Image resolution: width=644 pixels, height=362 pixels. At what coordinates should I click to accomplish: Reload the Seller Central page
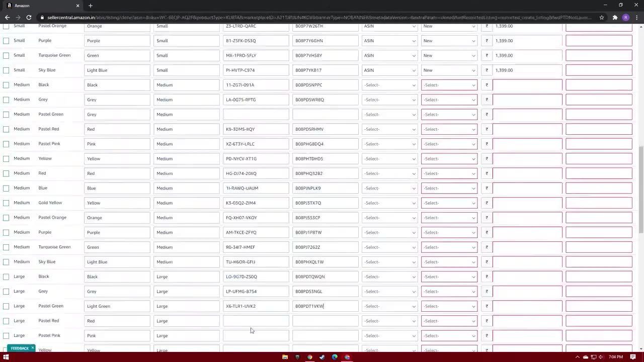coord(29,17)
